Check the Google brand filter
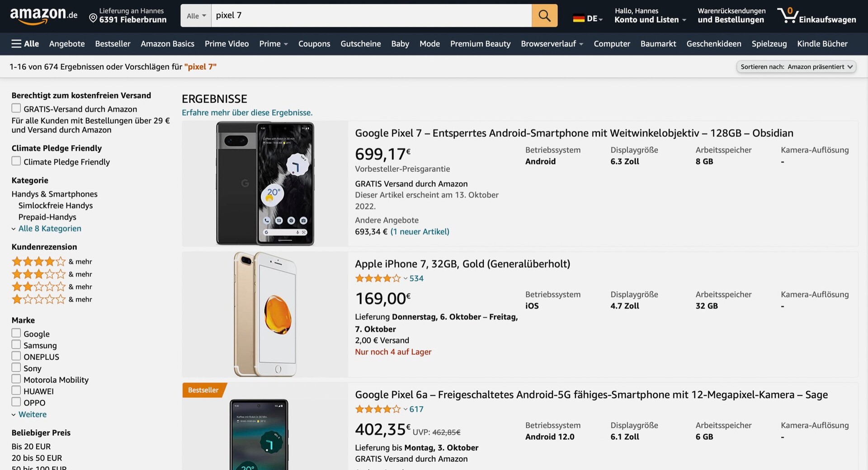The height and width of the screenshot is (470, 868). click(x=16, y=334)
